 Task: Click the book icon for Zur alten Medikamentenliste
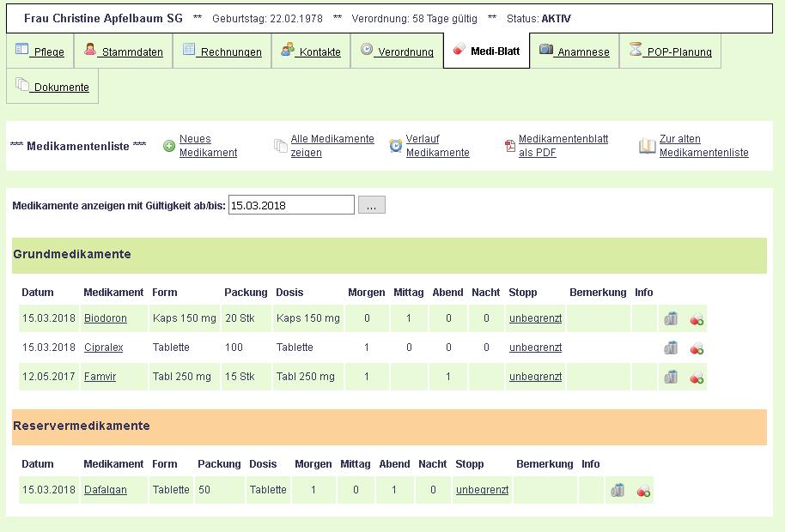647,146
